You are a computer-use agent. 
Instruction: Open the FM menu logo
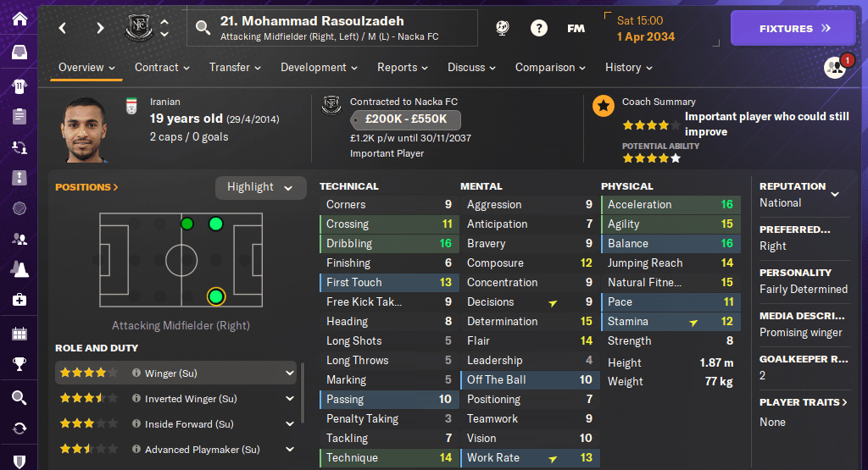click(x=576, y=28)
